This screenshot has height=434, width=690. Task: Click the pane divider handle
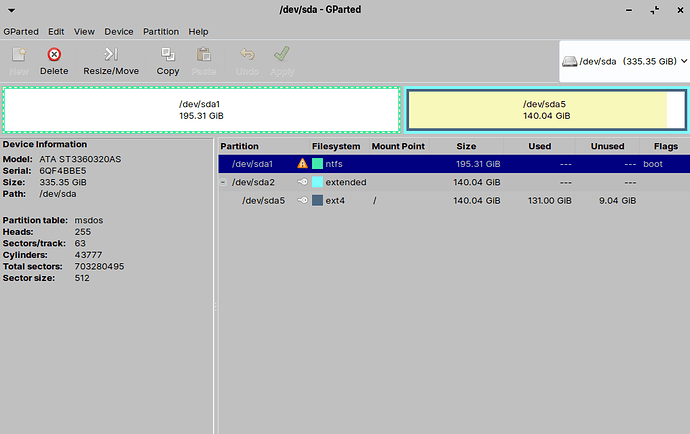pos(216,307)
